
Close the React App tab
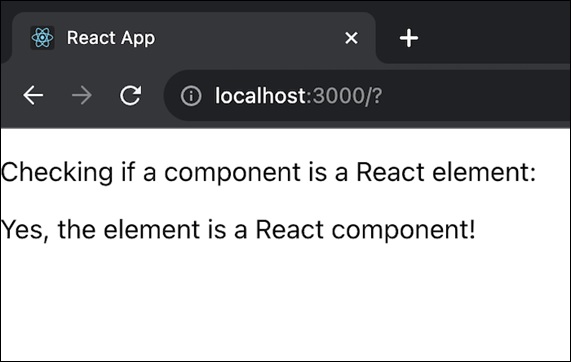(x=351, y=38)
